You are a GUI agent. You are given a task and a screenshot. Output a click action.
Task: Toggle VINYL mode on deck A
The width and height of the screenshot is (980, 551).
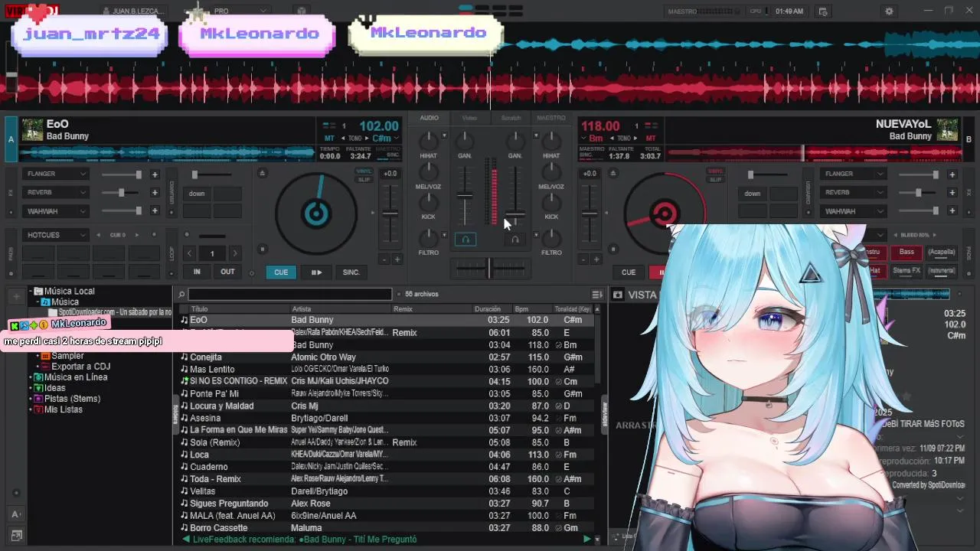coord(364,171)
